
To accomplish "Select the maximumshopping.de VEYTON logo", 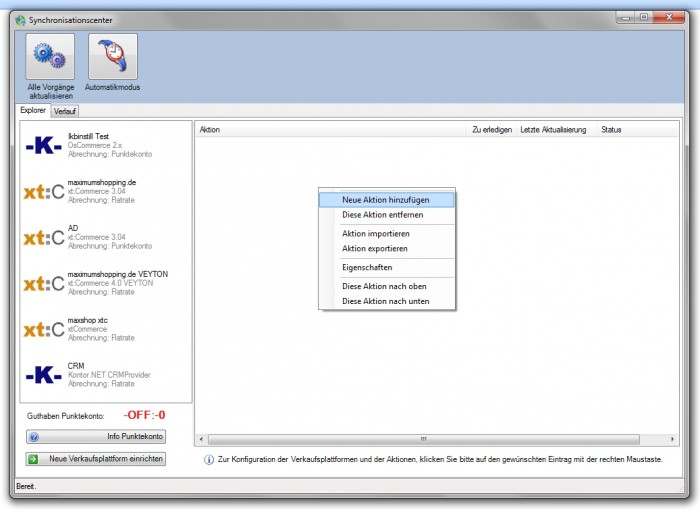I will point(43,283).
